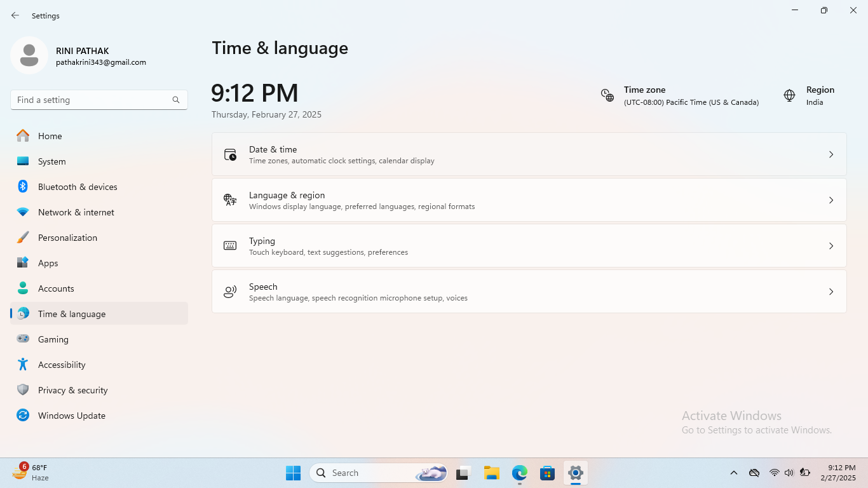Launch File Explorer from the taskbar
The height and width of the screenshot is (488, 868).
491,473
